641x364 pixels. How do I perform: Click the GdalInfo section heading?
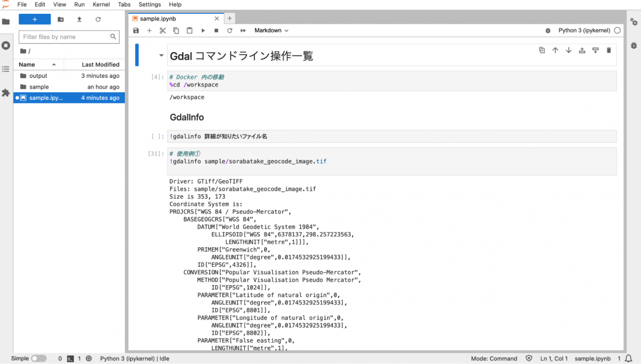click(187, 117)
